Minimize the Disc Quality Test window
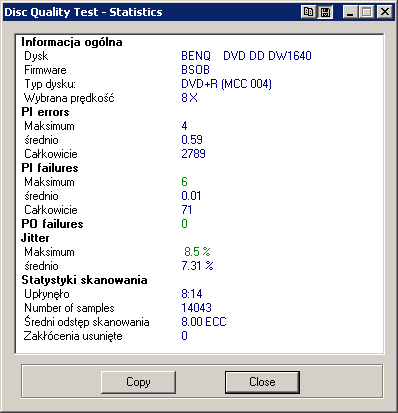The width and height of the screenshot is (398, 413). (x=350, y=12)
